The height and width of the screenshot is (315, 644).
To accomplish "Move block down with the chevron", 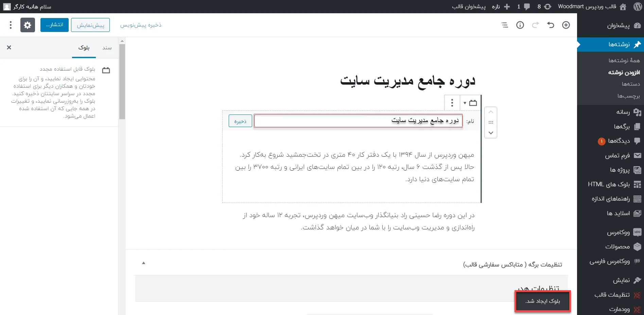I will 491,133.
